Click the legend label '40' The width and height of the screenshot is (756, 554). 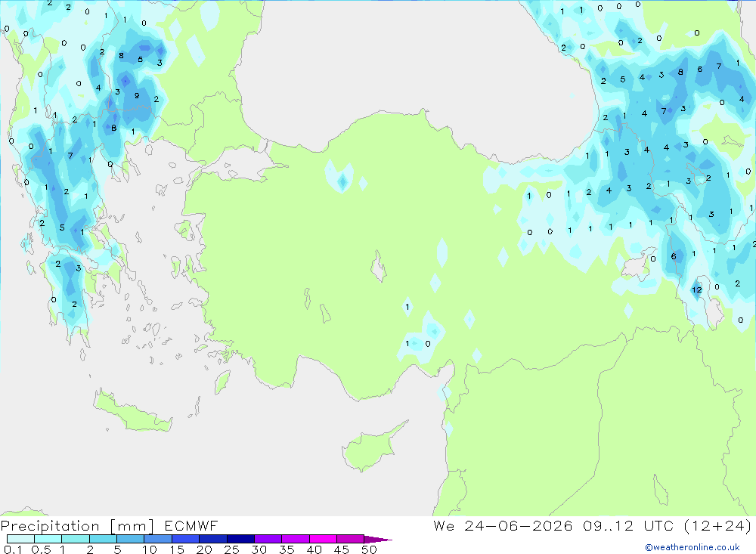(x=314, y=549)
